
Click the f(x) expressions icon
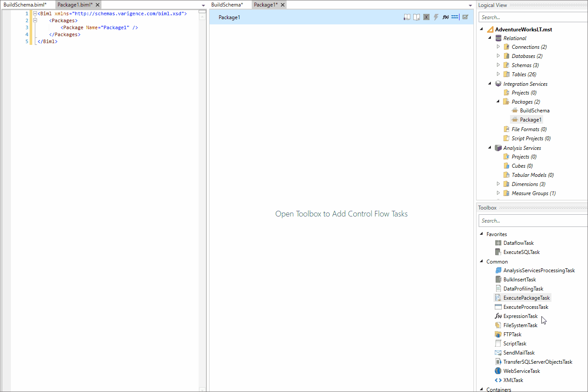pos(446,17)
